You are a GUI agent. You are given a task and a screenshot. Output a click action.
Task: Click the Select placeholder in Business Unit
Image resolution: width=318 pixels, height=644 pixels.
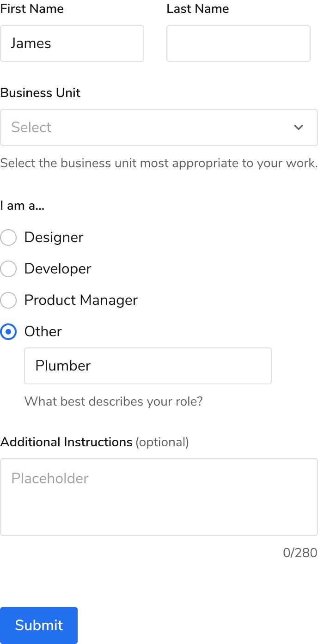[x=31, y=128]
